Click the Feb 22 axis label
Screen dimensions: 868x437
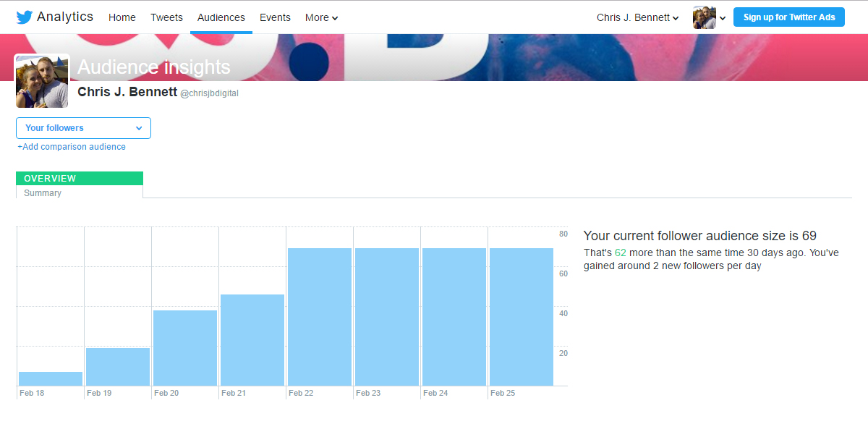point(301,393)
